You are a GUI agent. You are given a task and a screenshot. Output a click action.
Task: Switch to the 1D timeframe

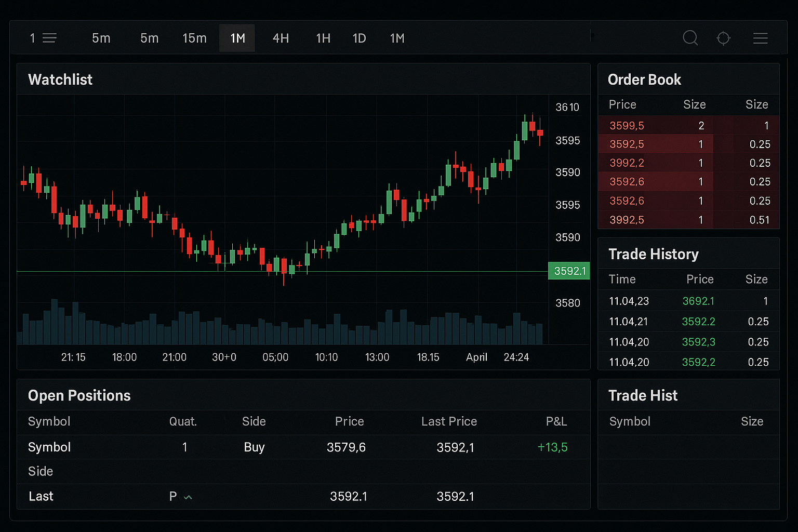[x=359, y=37]
